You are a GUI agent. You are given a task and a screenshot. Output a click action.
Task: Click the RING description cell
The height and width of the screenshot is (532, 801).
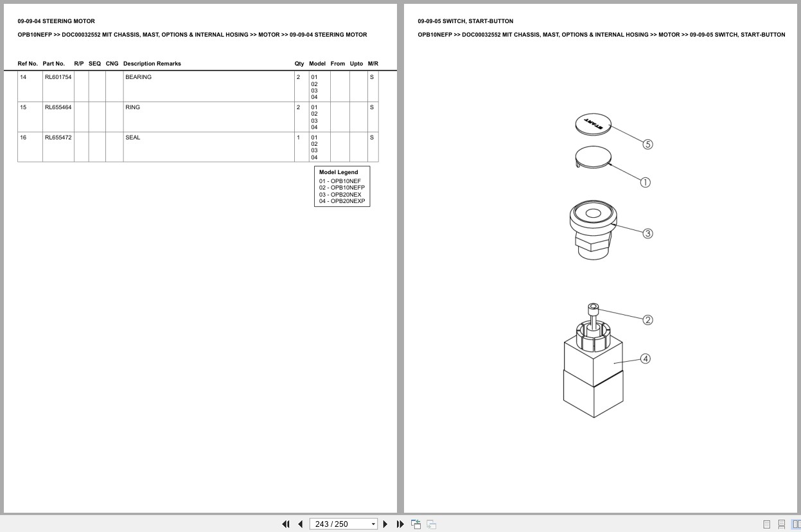tap(209, 117)
